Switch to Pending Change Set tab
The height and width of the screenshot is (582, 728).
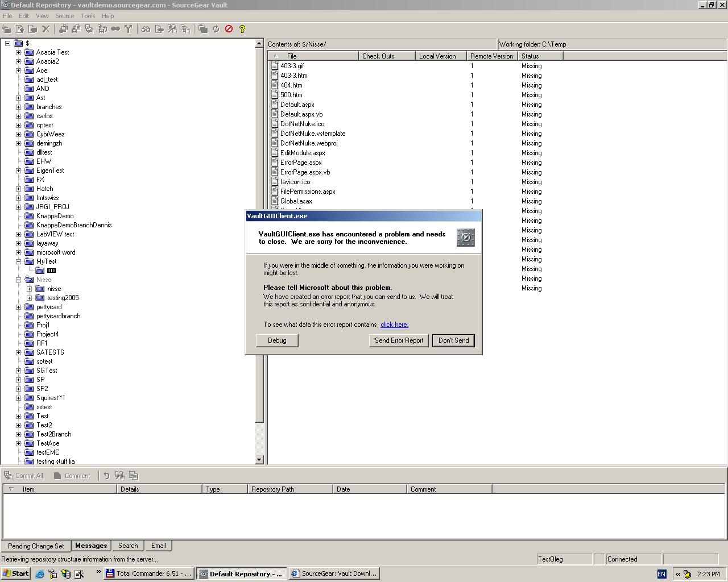(36, 546)
